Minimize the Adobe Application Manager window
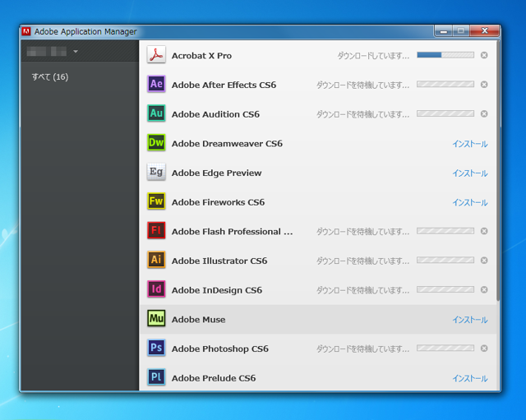 coord(444,31)
